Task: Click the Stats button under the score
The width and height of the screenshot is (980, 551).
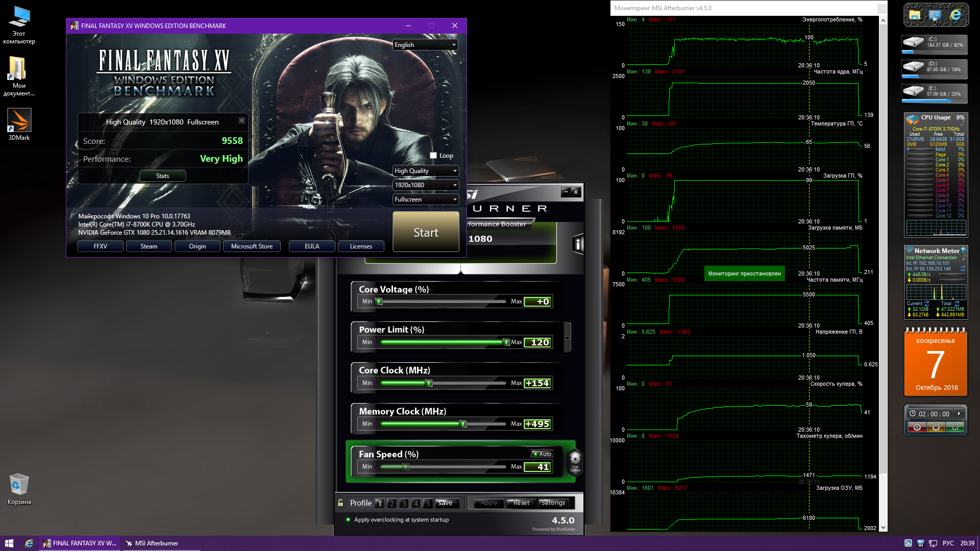Action: (x=162, y=176)
